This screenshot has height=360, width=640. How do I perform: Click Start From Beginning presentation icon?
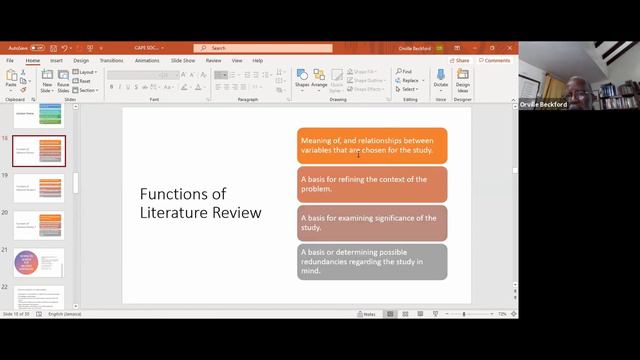[90, 48]
